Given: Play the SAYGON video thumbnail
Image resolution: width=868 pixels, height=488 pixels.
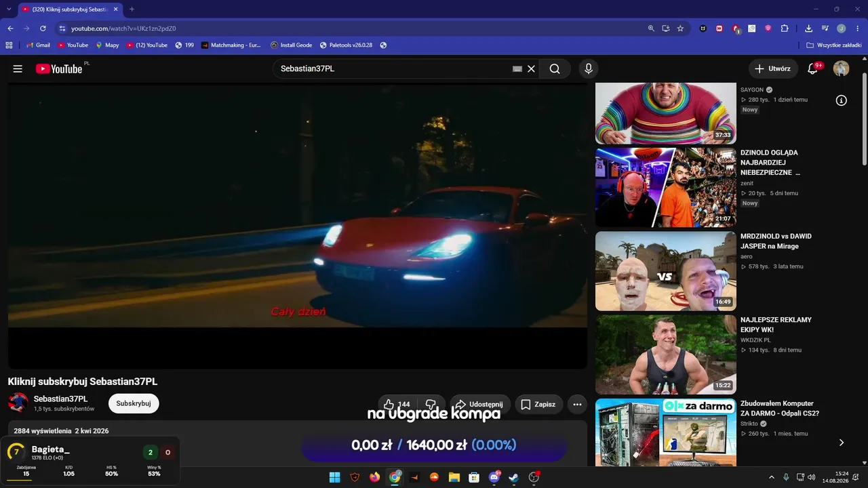Looking at the screenshot, I should tap(665, 113).
